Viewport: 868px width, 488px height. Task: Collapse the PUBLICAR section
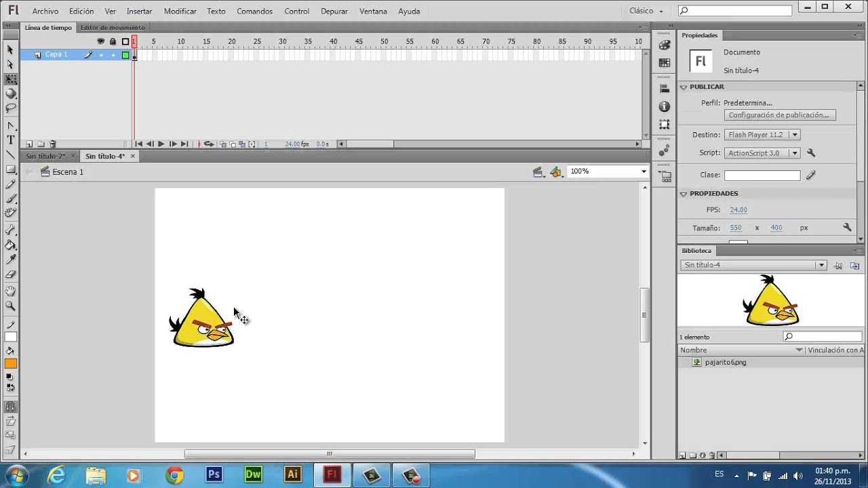click(x=684, y=87)
